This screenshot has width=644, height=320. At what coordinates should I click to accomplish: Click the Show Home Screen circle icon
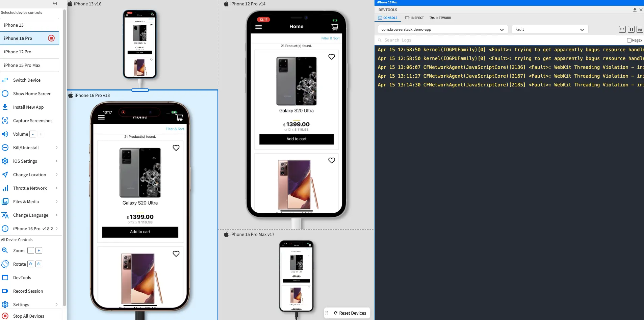coord(5,94)
